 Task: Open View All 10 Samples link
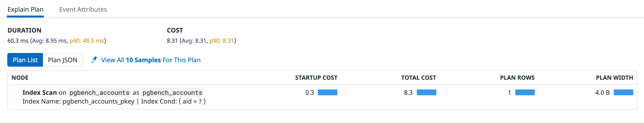pos(151,60)
